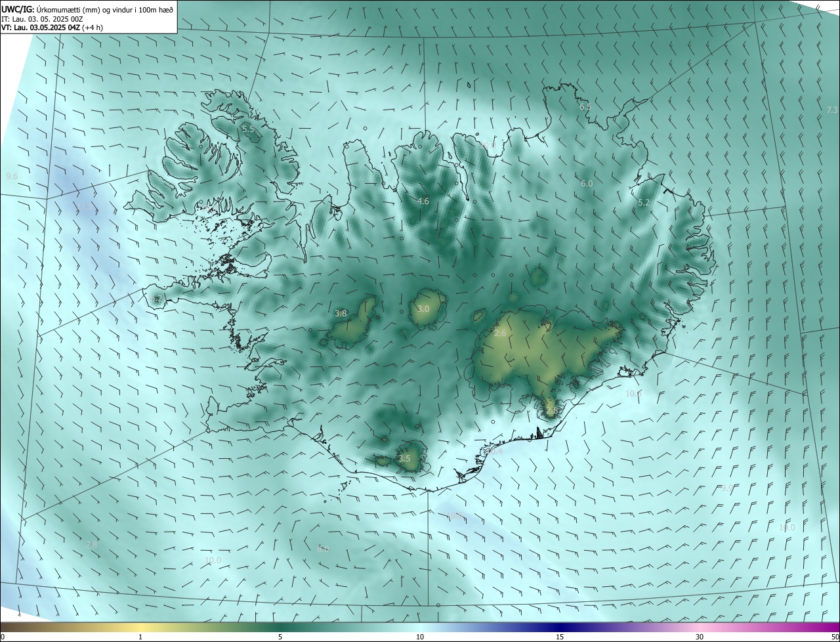Click the 2.6 value label on Vatnajökull
840x642 pixels.
[x=500, y=333]
